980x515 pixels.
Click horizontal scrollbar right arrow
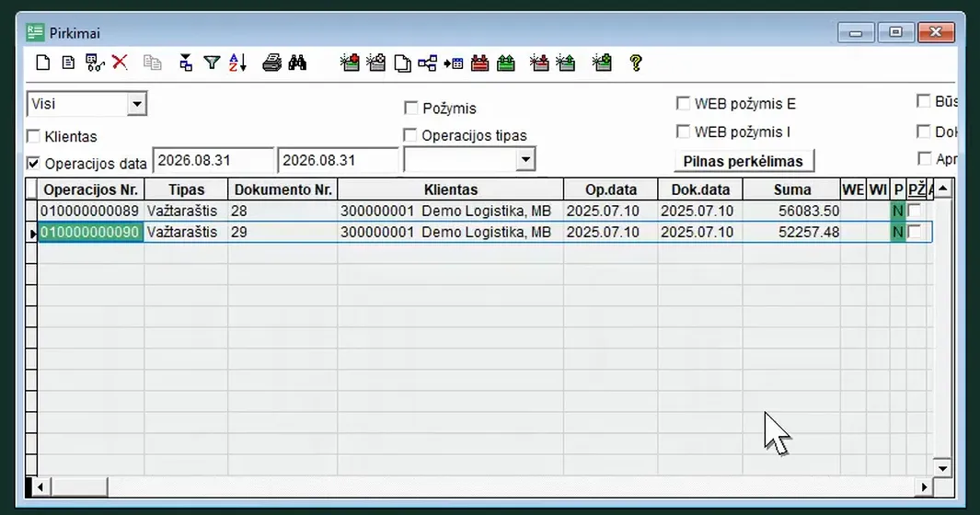(x=924, y=486)
